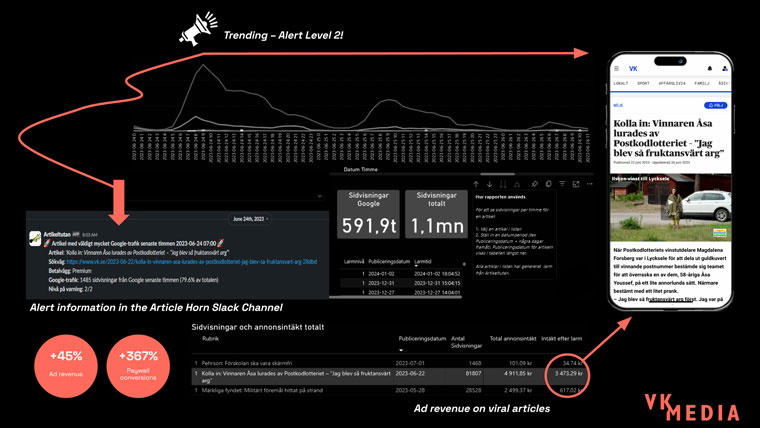Click megaphone icon beside Trending alert
Image resolution: width=760 pixels, height=428 pixels.
click(x=199, y=29)
